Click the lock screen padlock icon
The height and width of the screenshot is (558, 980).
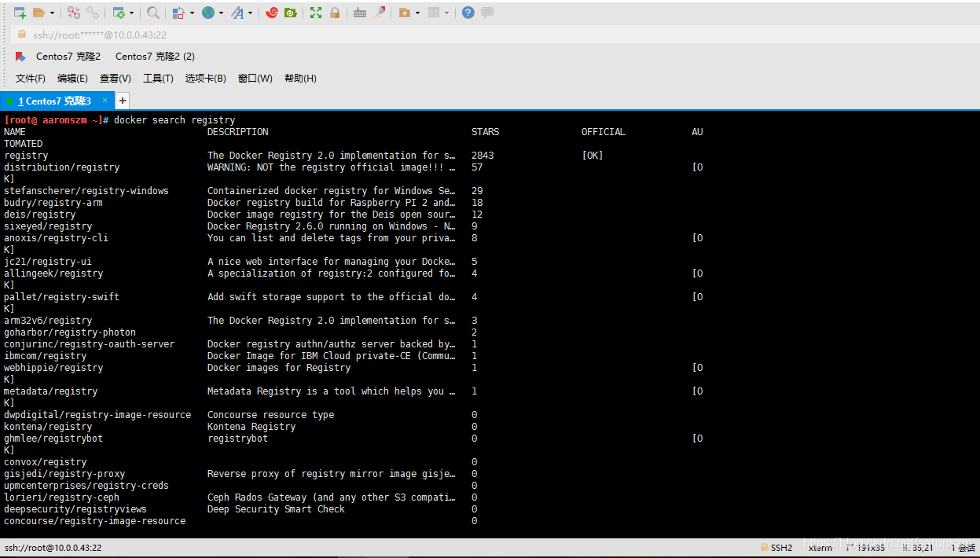[x=335, y=13]
